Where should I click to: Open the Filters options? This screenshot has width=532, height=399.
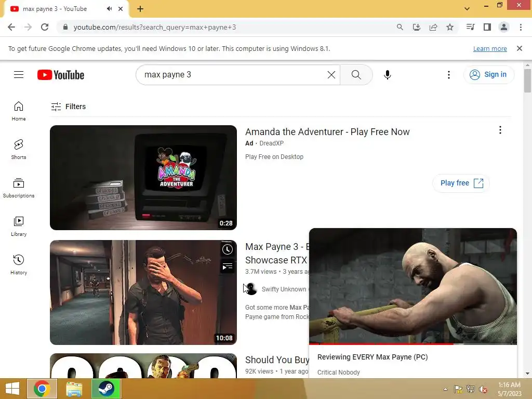[x=68, y=107]
